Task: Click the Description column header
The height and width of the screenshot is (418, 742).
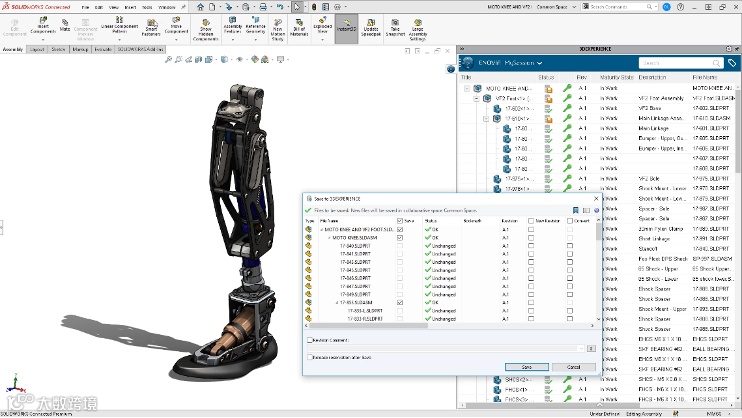Action: 652,77
